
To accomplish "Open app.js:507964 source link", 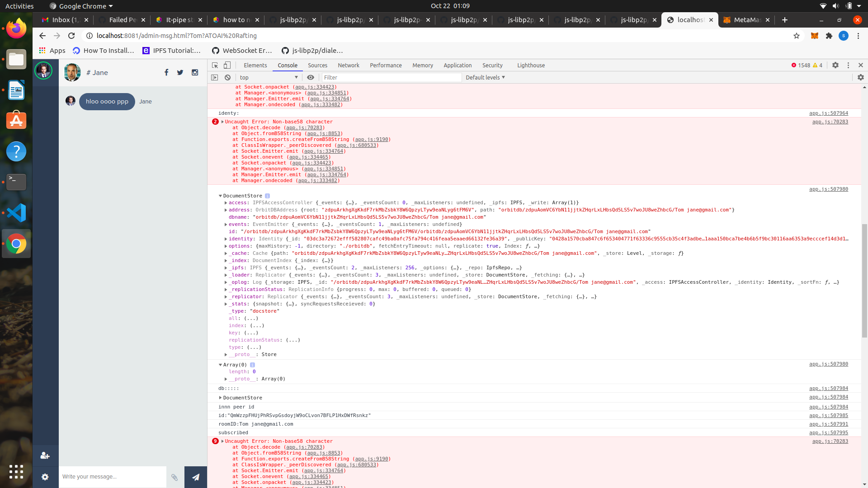I will [x=829, y=113].
